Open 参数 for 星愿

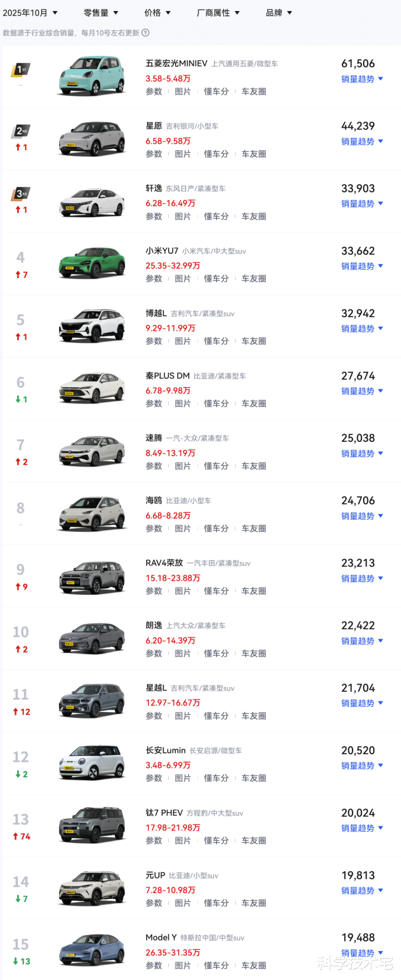tap(154, 154)
